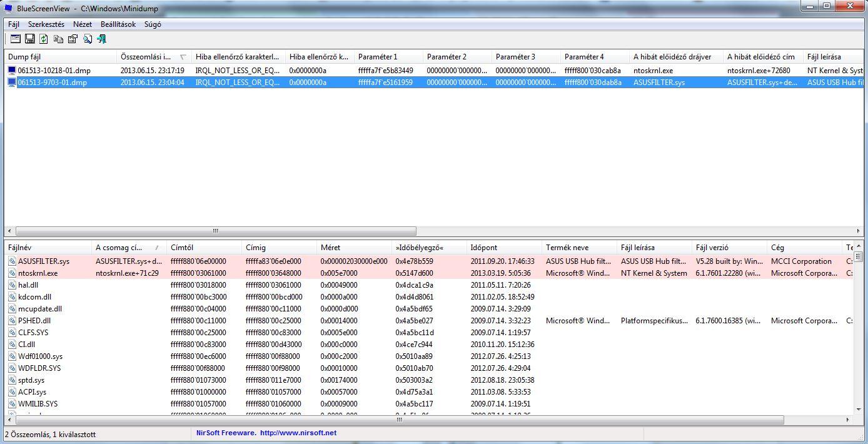Click the green Refresh toolbar icon
The width and height of the screenshot is (868, 444).
pyautogui.click(x=44, y=39)
